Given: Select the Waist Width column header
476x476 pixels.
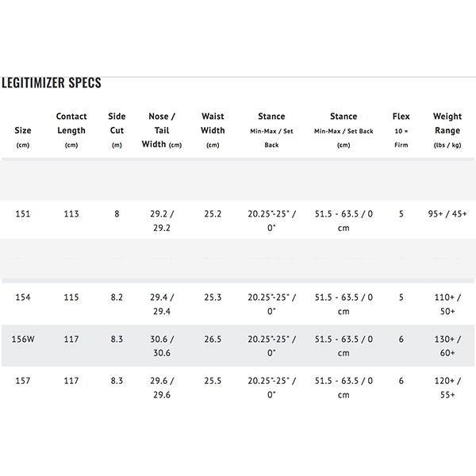Looking at the screenshot, I should [213, 130].
